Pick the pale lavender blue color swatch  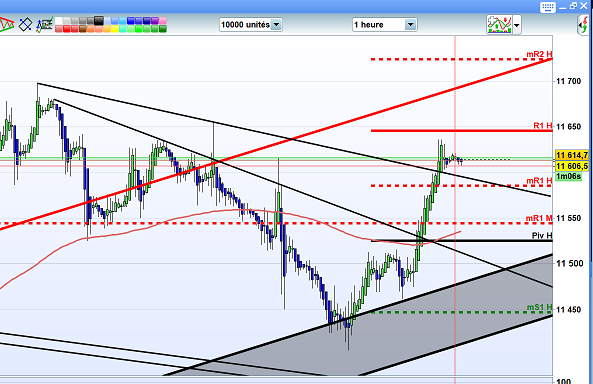point(107,20)
